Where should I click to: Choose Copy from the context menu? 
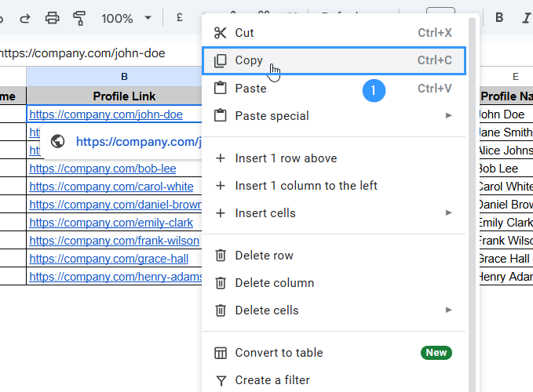tap(334, 60)
